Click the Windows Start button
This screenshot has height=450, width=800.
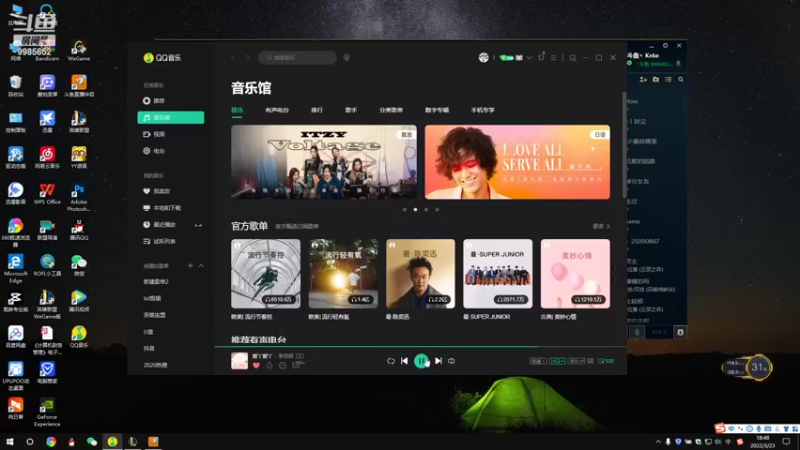pos(10,442)
